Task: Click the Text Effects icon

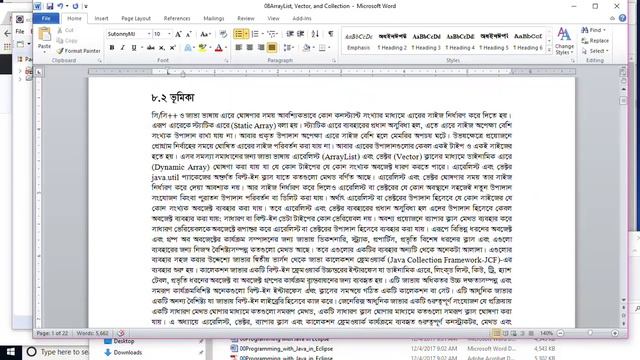Action: pyautogui.click(x=188, y=48)
